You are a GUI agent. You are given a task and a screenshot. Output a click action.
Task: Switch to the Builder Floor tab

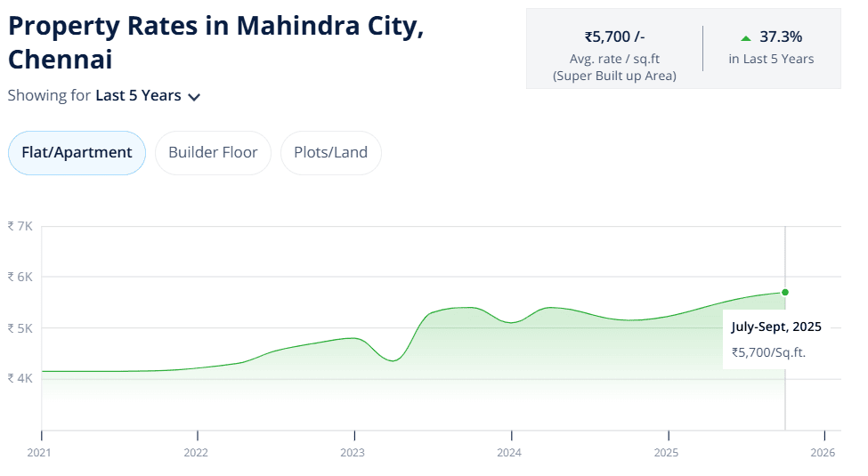[x=213, y=152]
